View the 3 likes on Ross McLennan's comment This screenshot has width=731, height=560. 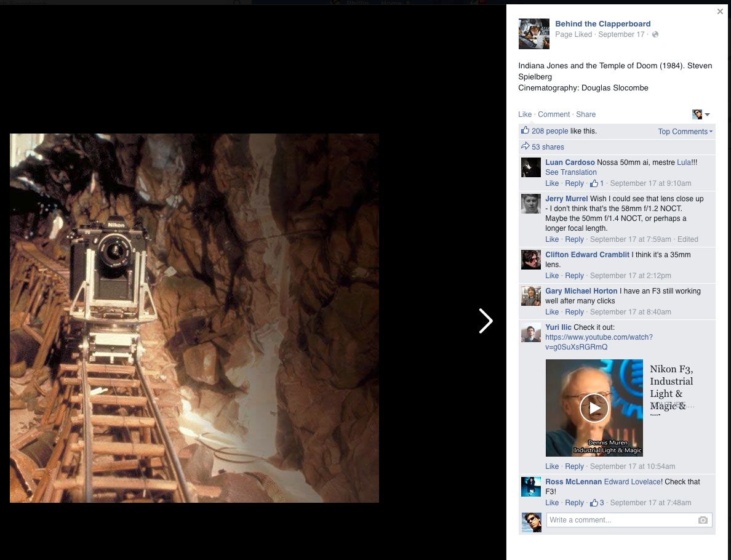tap(597, 503)
